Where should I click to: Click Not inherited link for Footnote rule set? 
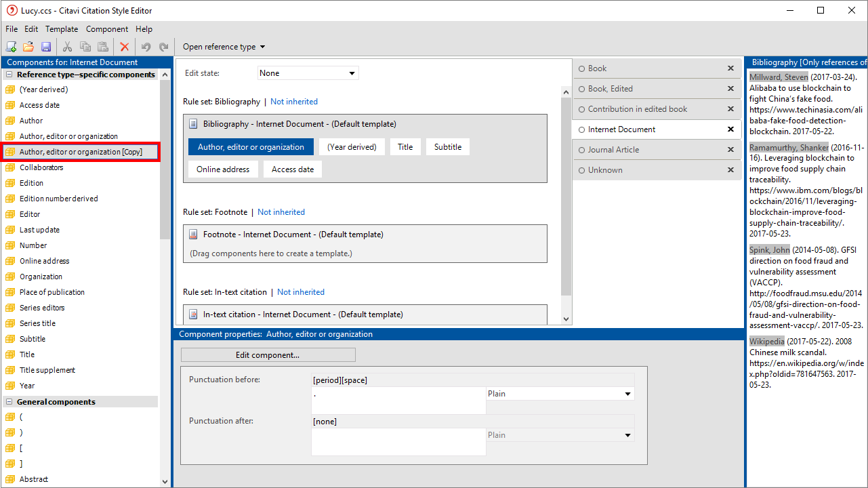point(281,212)
